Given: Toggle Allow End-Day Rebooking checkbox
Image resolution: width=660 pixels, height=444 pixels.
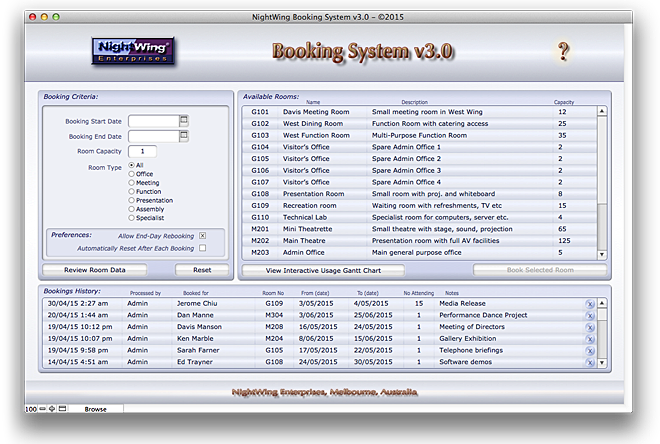Looking at the screenshot, I should [202, 236].
